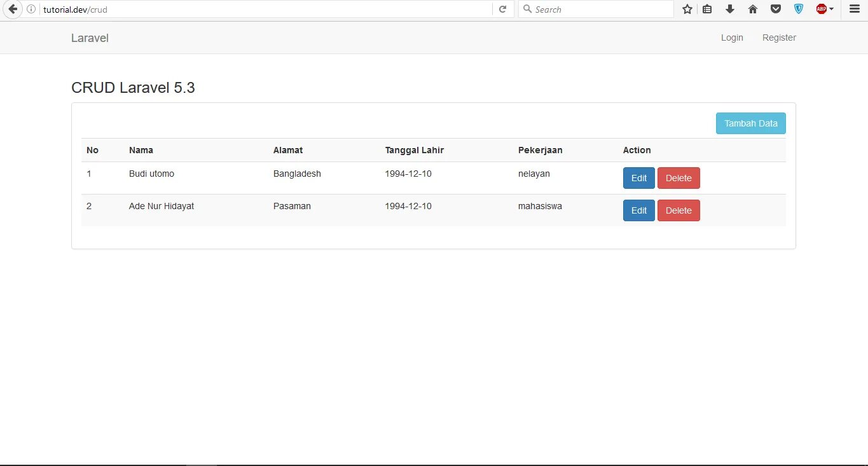The height and width of the screenshot is (466, 868).
Task: Click the Alamat column header
Action: (x=288, y=150)
